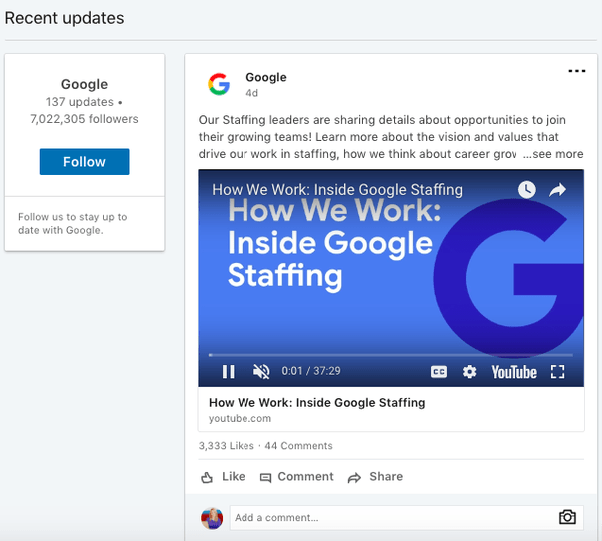
Task: Click the 0:01 / 37:29 time display
Action: tap(311, 371)
